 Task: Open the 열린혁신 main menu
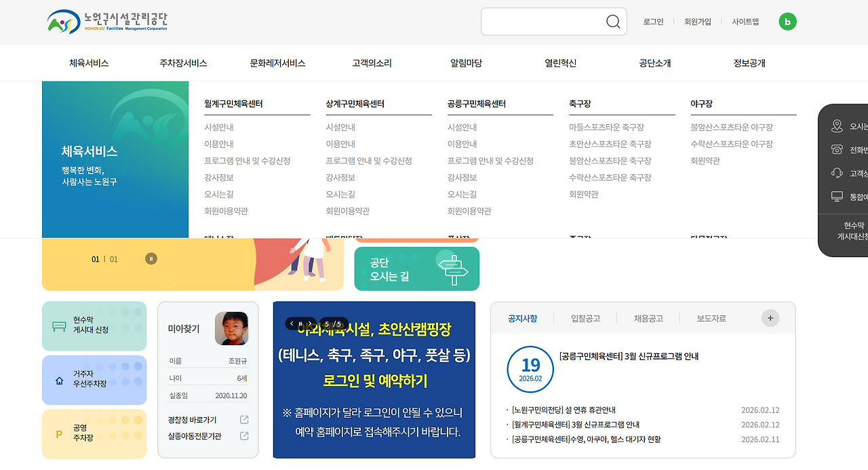[x=560, y=63]
